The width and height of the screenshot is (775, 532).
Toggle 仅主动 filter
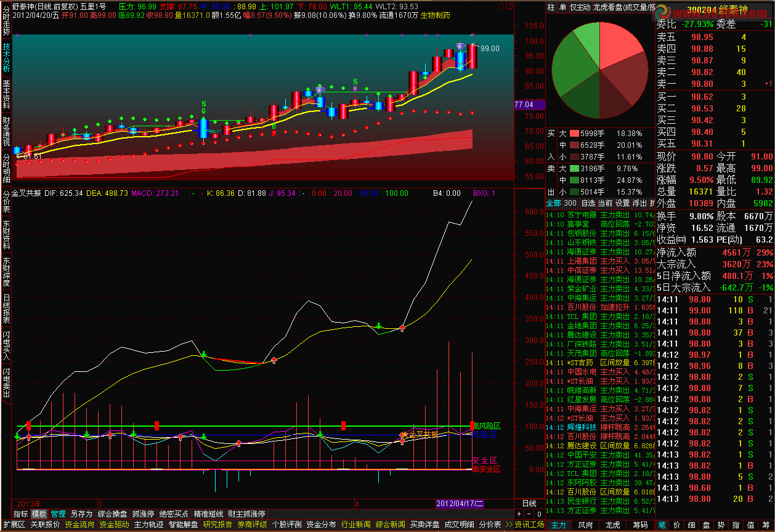[x=580, y=7]
